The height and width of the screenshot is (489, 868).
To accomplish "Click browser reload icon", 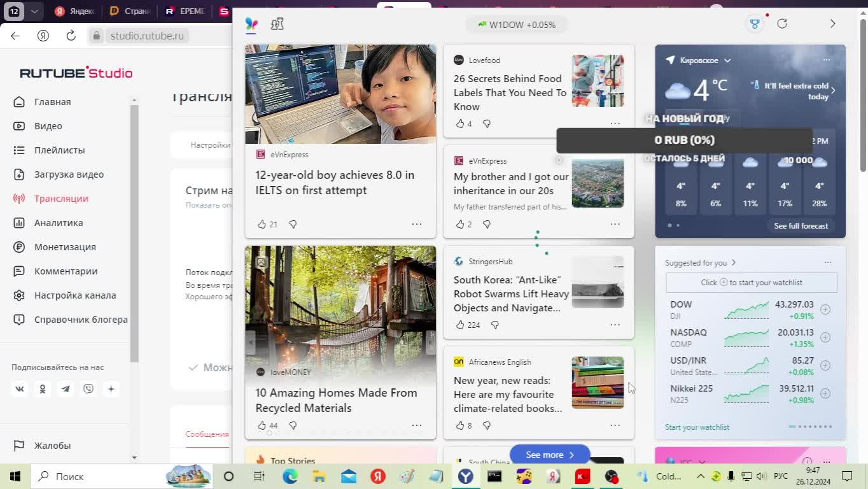I will [x=71, y=36].
